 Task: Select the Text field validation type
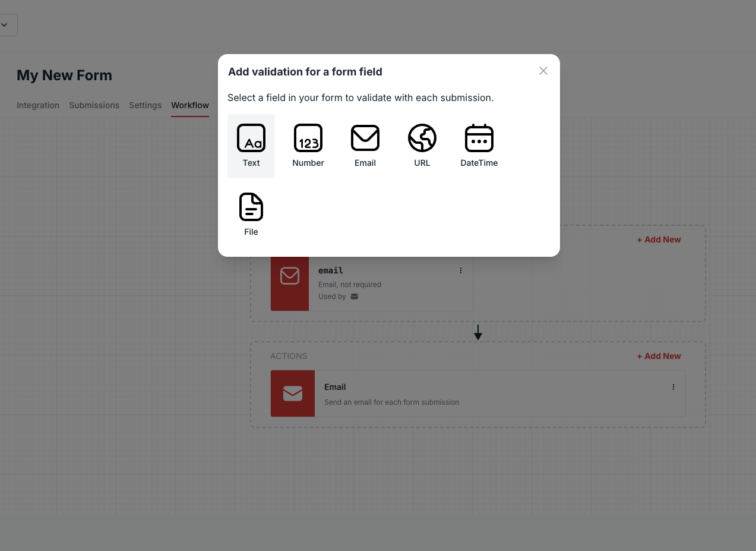[x=251, y=145]
